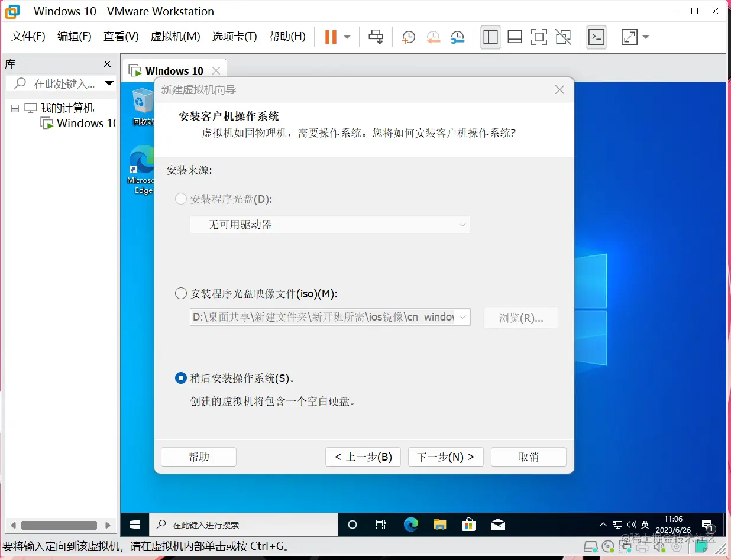Show hidden icons in the guest tray
This screenshot has width=731, height=560.
(x=603, y=525)
